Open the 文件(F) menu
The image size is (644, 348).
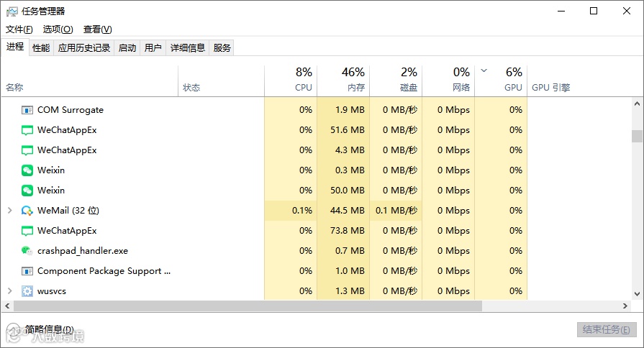coord(19,29)
